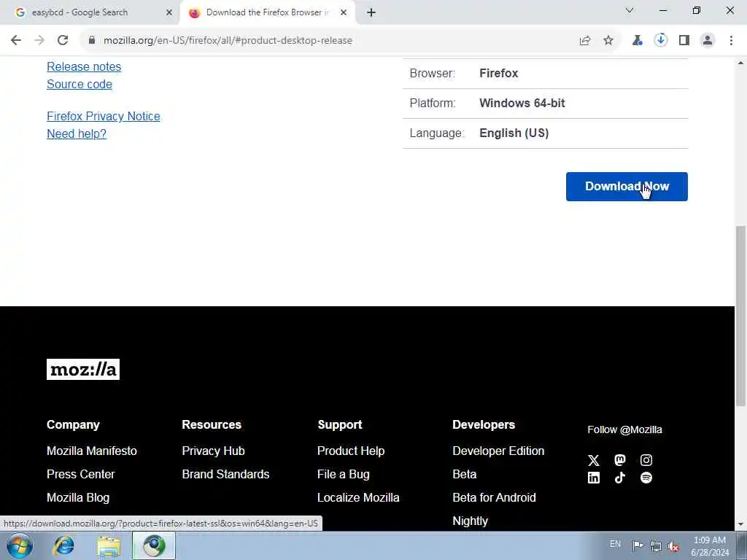The height and width of the screenshot is (560, 747).
Task: Open Localize Mozilla link
Action: click(x=358, y=497)
